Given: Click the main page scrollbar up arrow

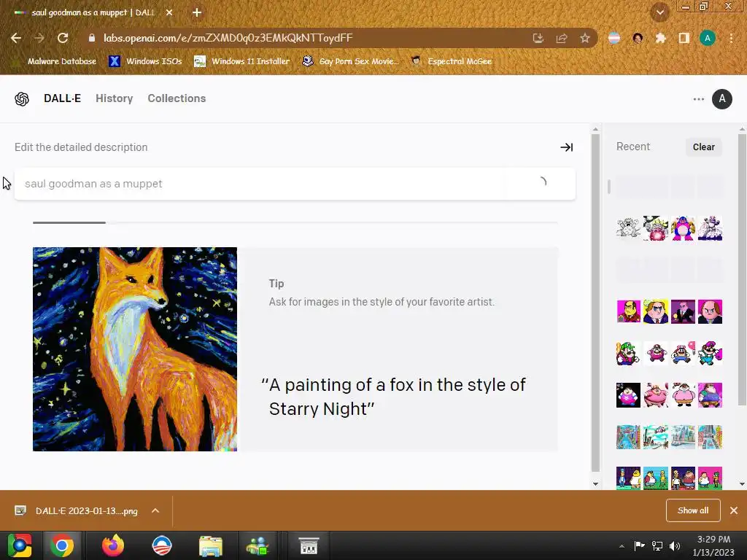Looking at the screenshot, I should coord(595,129).
